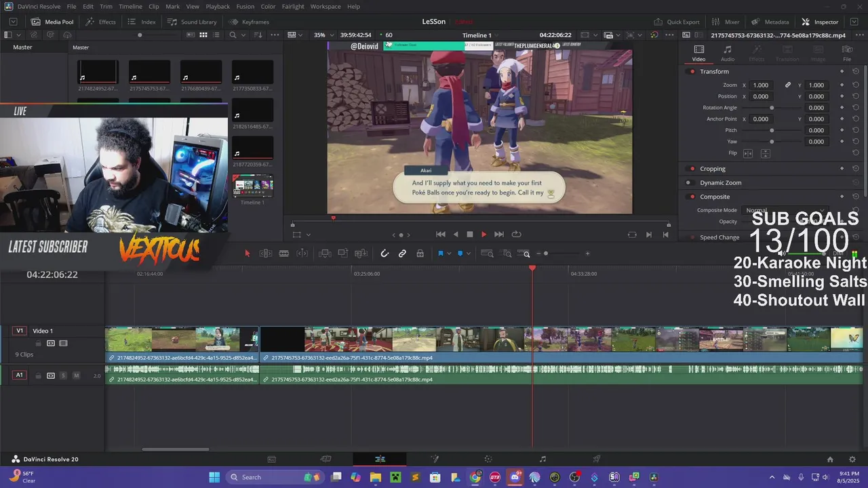Activate the Trim Edit Mode tool

click(x=266, y=253)
